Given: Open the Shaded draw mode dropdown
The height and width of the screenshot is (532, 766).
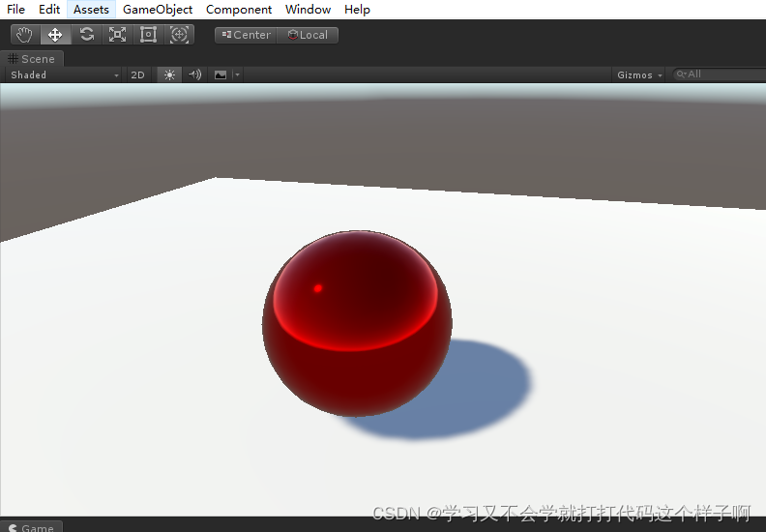Looking at the screenshot, I should pyautogui.click(x=64, y=74).
